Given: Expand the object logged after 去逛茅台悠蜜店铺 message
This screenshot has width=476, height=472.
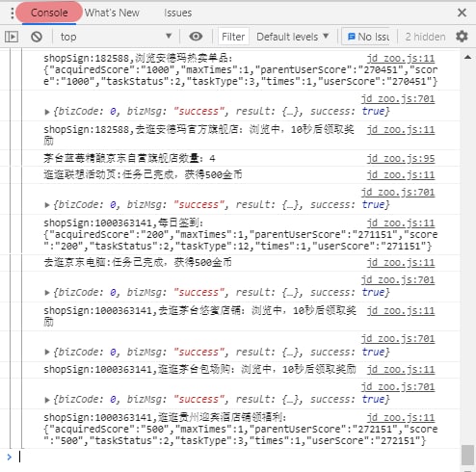Looking at the screenshot, I should [47, 353].
